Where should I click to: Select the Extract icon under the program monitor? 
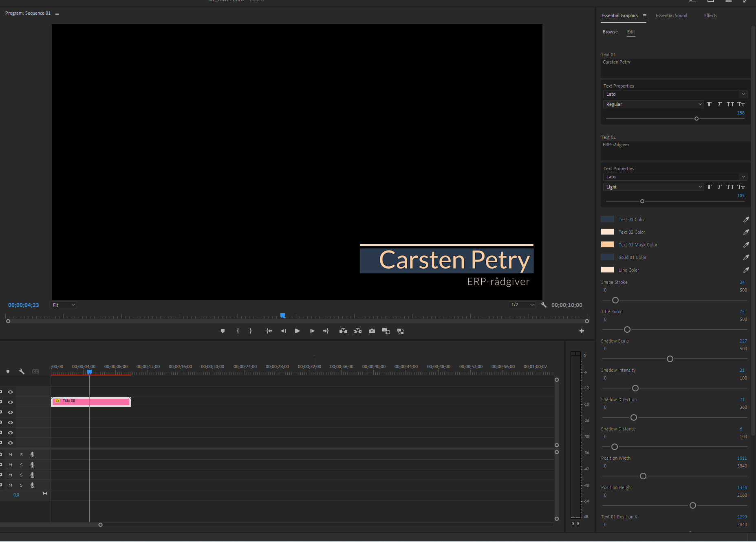point(358,331)
